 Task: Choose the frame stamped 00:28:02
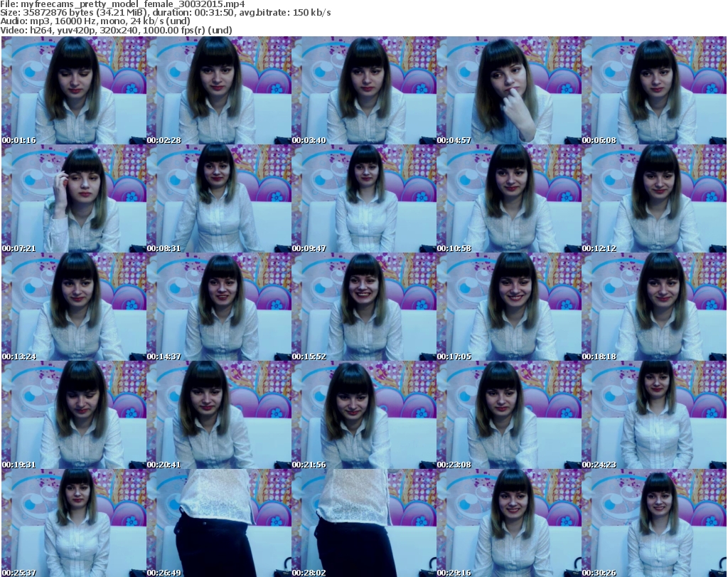[x=364, y=523]
